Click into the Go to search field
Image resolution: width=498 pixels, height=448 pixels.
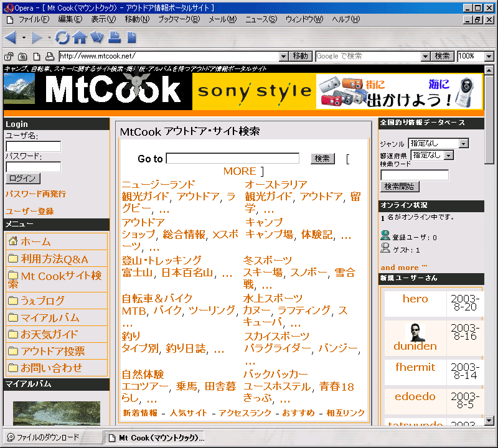pyautogui.click(x=233, y=158)
